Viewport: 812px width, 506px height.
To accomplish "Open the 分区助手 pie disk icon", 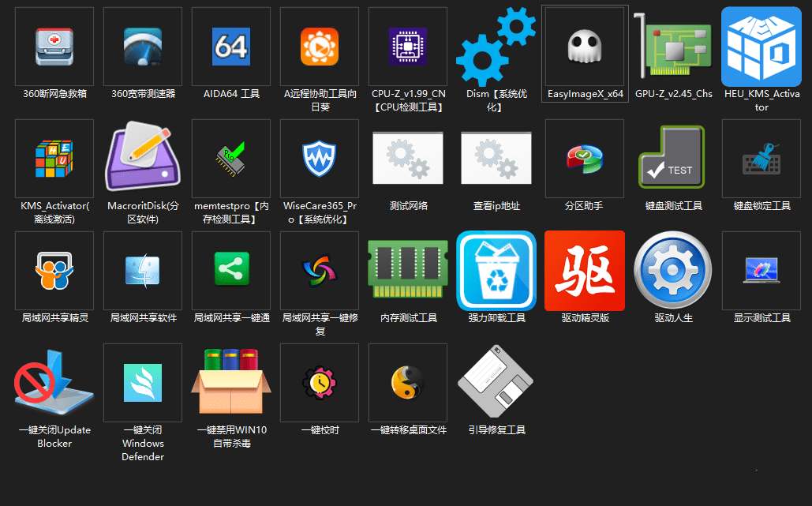I will click(585, 159).
